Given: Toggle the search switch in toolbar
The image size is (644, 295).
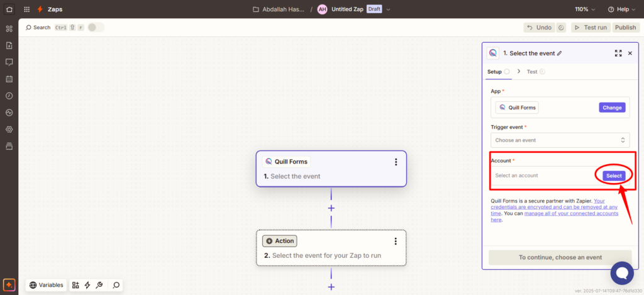Looking at the screenshot, I should tap(96, 28).
